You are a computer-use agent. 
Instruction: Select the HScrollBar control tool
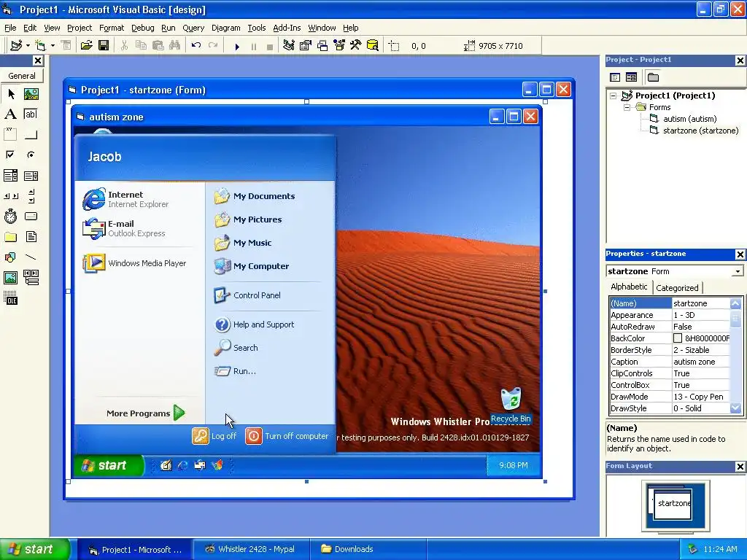[x=11, y=195]
